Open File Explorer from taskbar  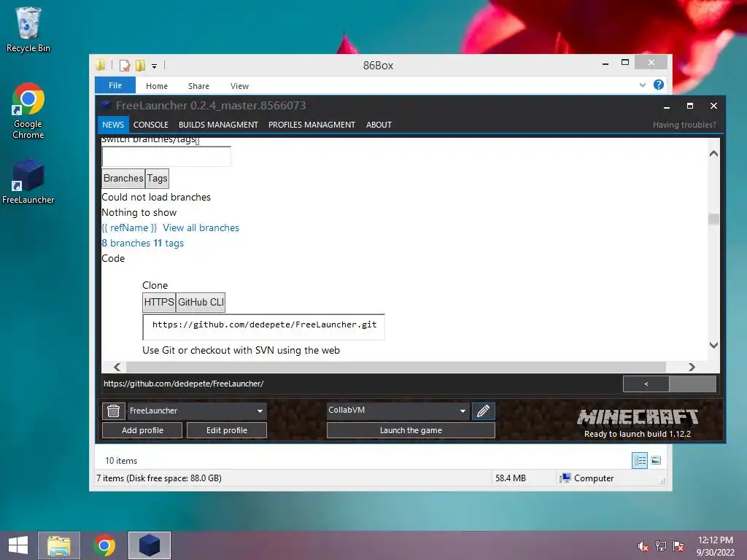58,545
